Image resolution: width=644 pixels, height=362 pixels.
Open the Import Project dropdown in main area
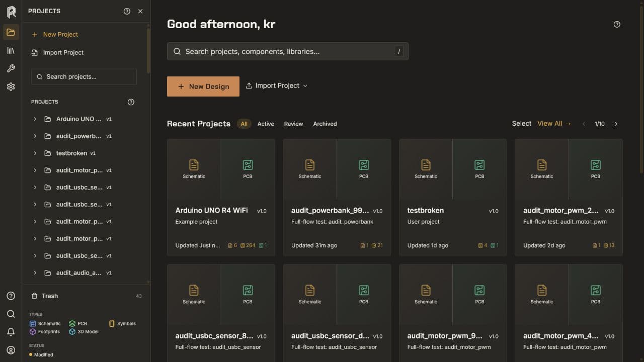(276, 86)
